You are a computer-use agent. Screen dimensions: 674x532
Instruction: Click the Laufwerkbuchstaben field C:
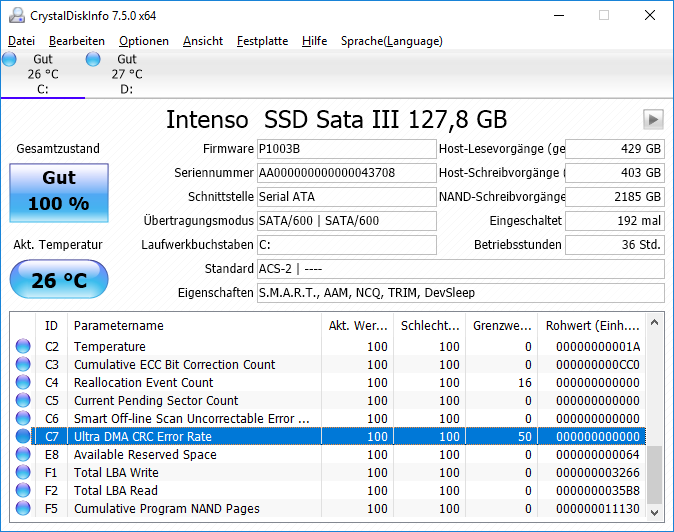tap(346, 245)
